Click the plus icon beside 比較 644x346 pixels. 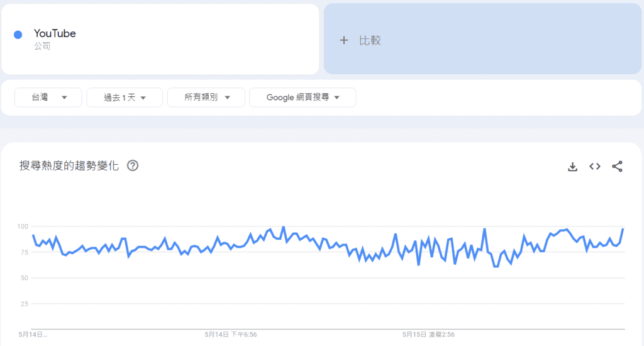[344, 40]
